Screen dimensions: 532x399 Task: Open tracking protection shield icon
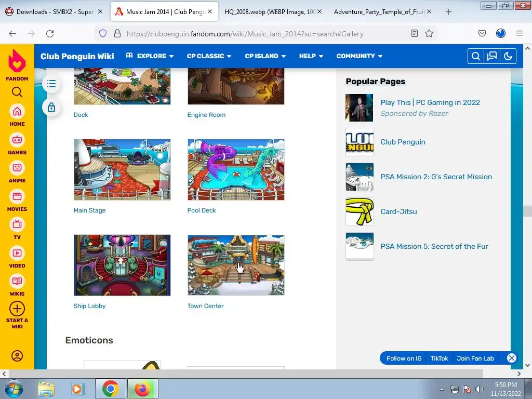click(x=103, y=34)
